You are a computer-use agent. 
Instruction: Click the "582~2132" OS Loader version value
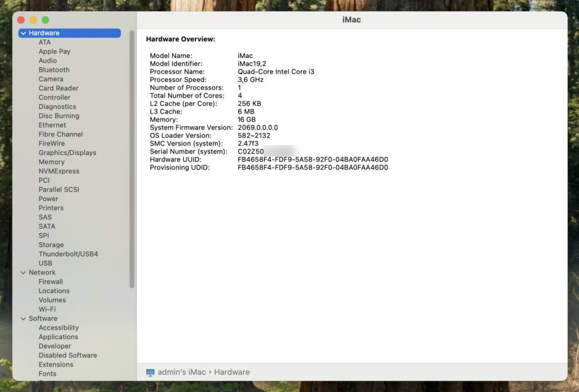tap(254, 135)
